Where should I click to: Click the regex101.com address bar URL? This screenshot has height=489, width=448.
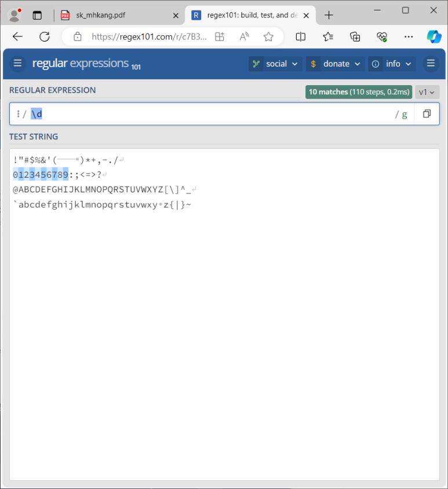point(149,37)
